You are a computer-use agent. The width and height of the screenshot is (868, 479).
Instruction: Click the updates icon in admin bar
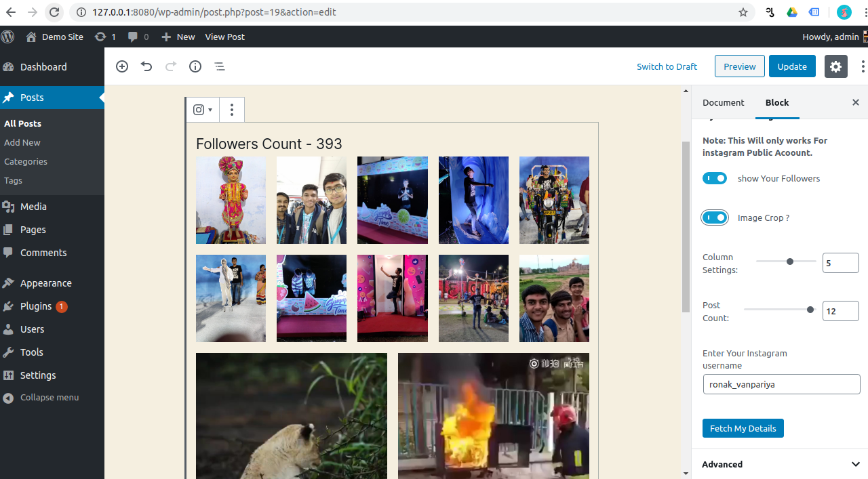tap(100, 37)
